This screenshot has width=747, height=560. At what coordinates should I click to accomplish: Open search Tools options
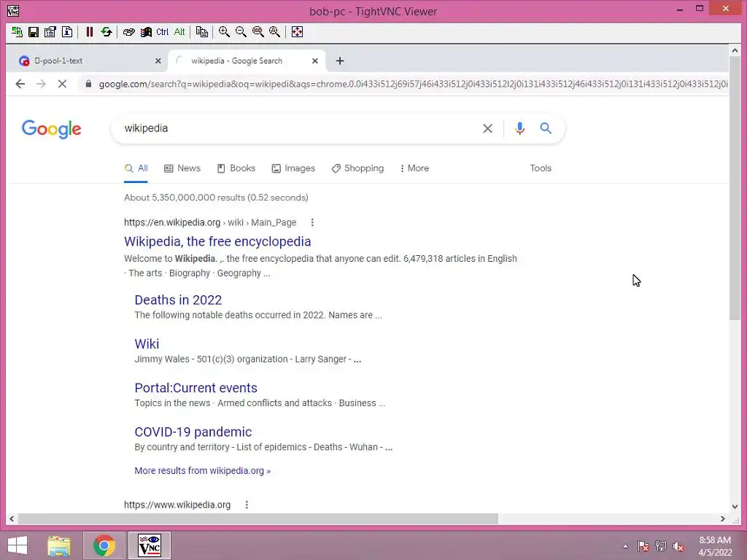pyautogui.click(x=541, y=168)
